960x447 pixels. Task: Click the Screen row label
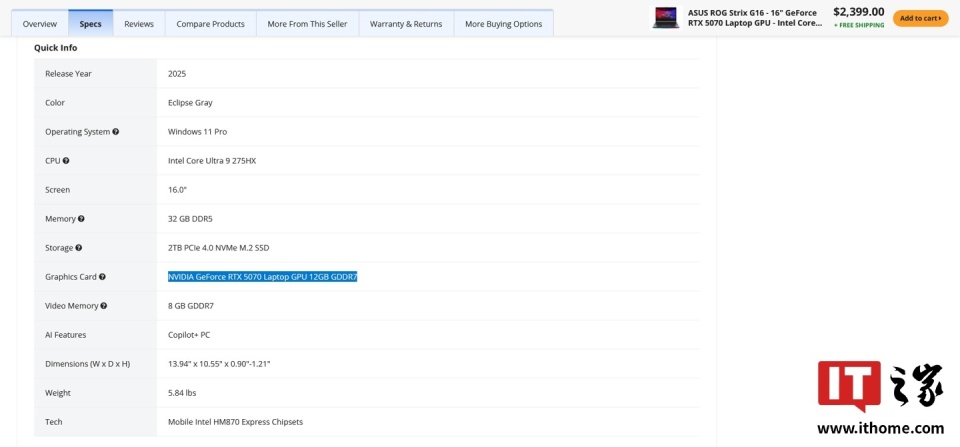pyautogui.click(x=58, y=190)
